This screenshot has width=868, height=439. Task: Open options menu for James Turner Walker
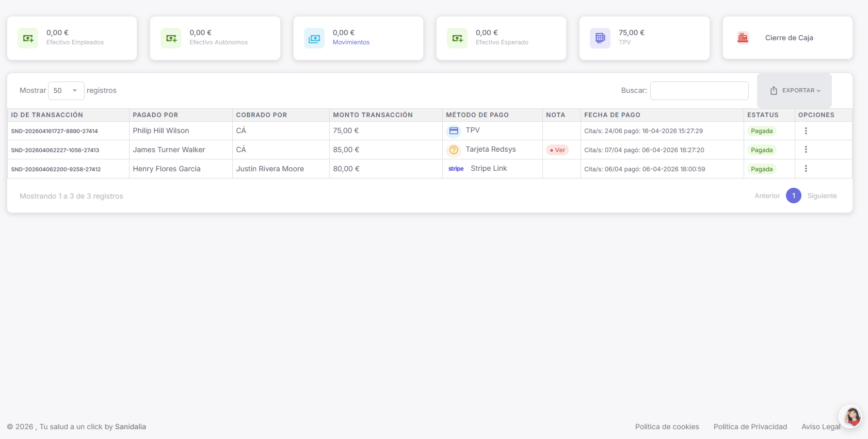click(x=806, y=150)
